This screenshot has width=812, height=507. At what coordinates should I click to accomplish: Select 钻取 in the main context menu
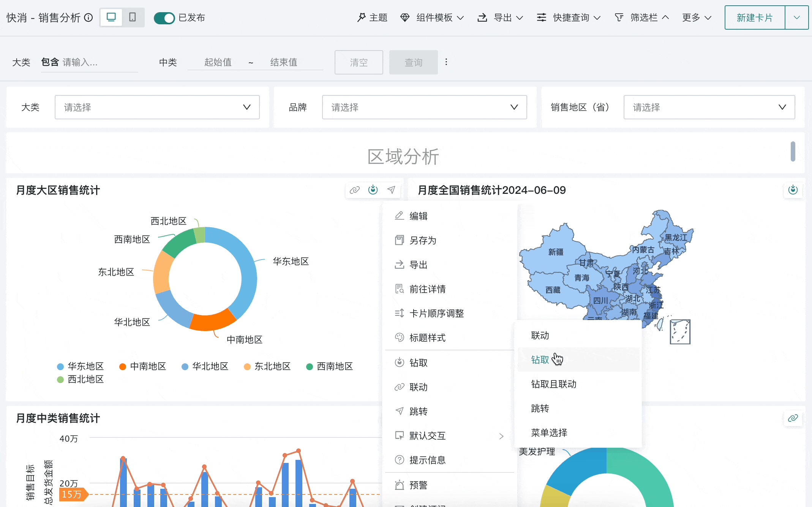(x=450, y=363)
